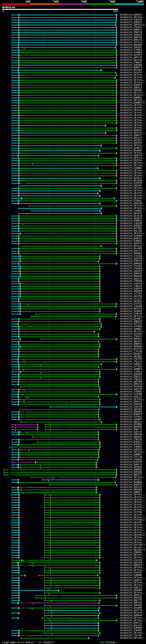Click hit label UniRef100_B4NZZ6
Screen dimensions: 146x644
coord(131,226)
